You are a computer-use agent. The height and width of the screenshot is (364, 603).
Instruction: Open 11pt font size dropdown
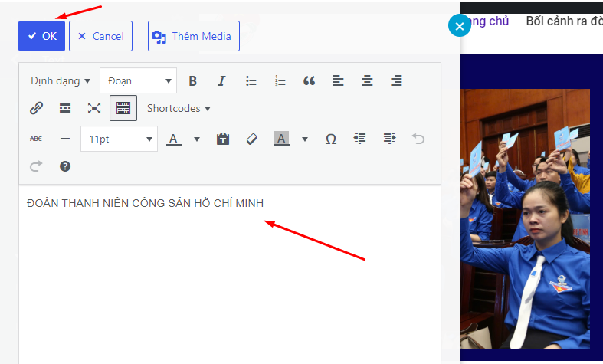tap(120, 139)
